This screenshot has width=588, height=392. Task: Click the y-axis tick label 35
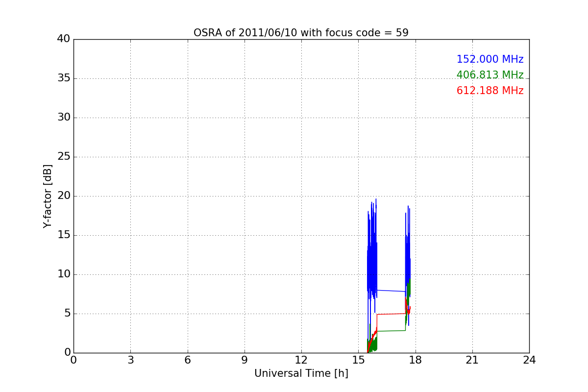tap(64, 78)
